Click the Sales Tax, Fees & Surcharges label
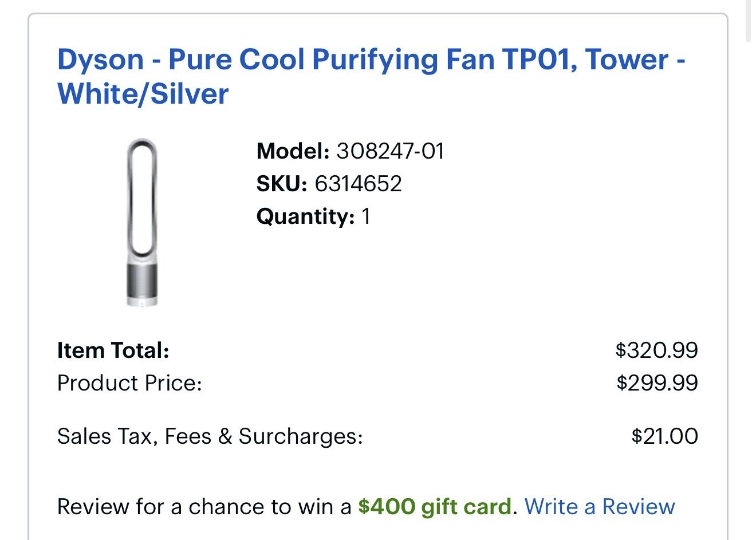Image resolution: width=756 pixels, height=540 pixels. (210, 435)
